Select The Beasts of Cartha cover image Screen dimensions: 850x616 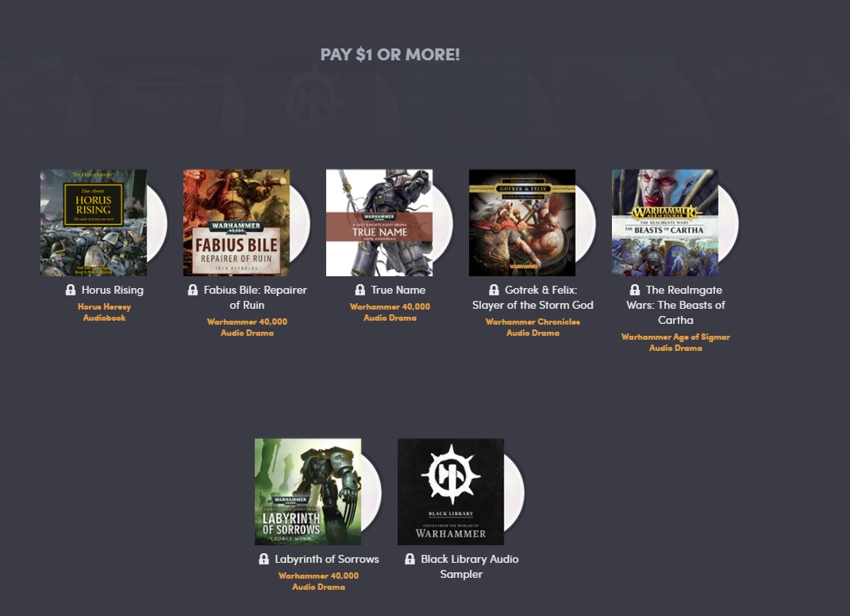(665, 223)
